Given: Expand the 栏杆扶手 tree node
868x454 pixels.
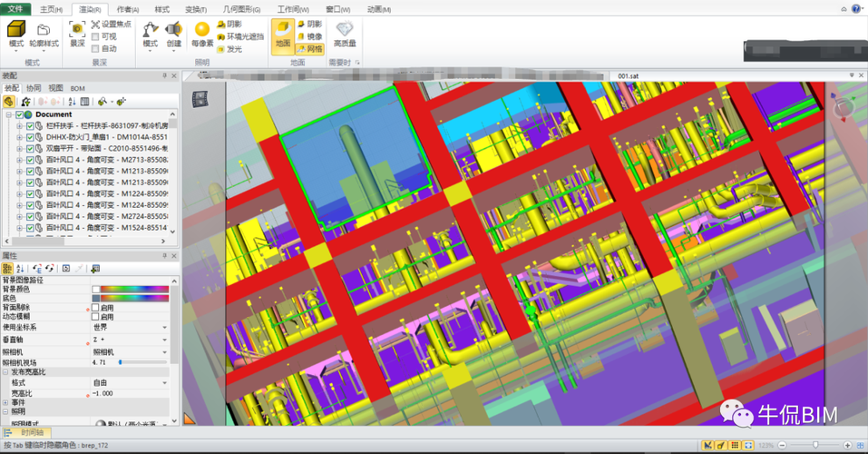Looking at the screenshot, I should click(19, 126).
